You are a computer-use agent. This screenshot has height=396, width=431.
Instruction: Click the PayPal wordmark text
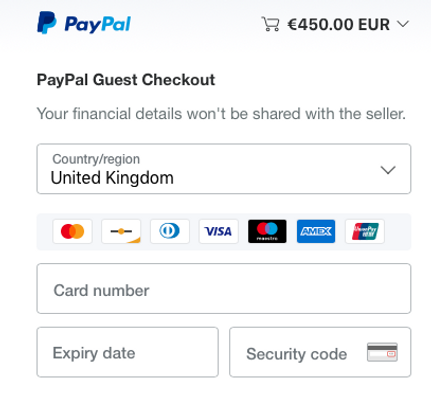pyautogui.click(x=97, y=24)
